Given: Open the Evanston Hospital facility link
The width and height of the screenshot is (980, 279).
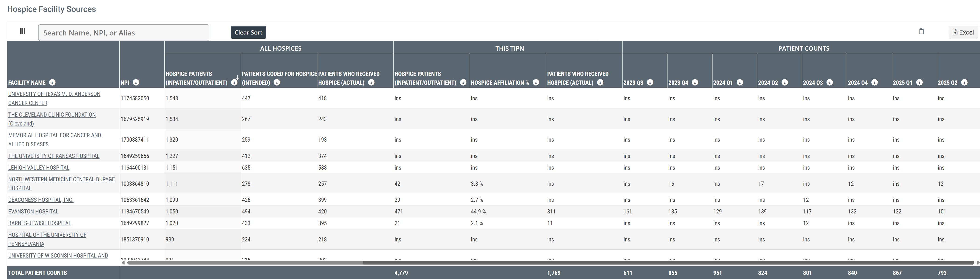Looking at the screenshot, I should (34, 212).
